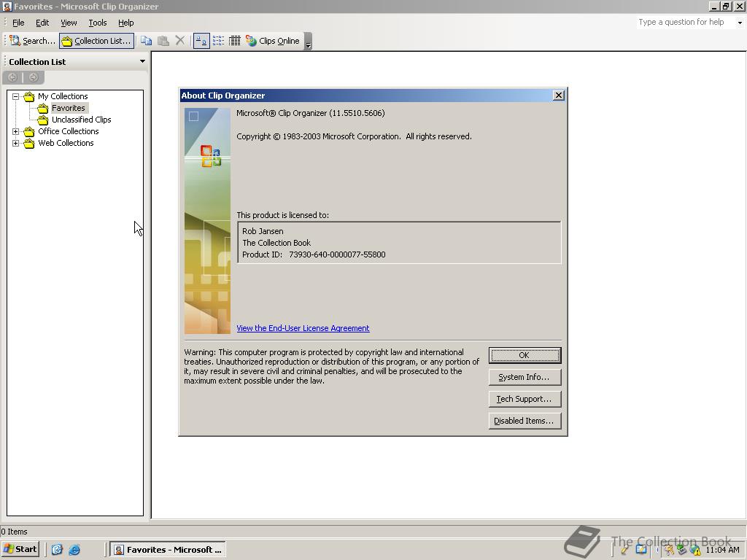The width and height of the screenshot is (747, 560).
Task: Minimize the Clip Organizer window
Action: click(x=714, y=6)
